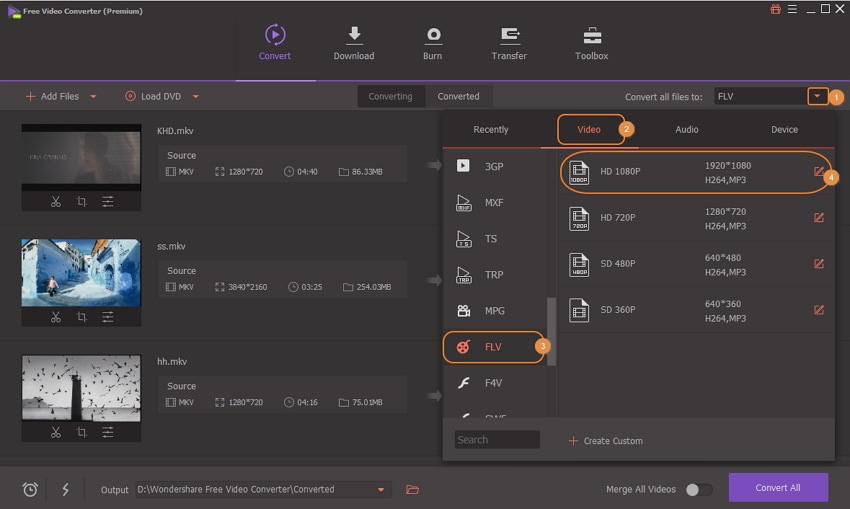Select HD 1080P resolution preset

click(696, 172)
